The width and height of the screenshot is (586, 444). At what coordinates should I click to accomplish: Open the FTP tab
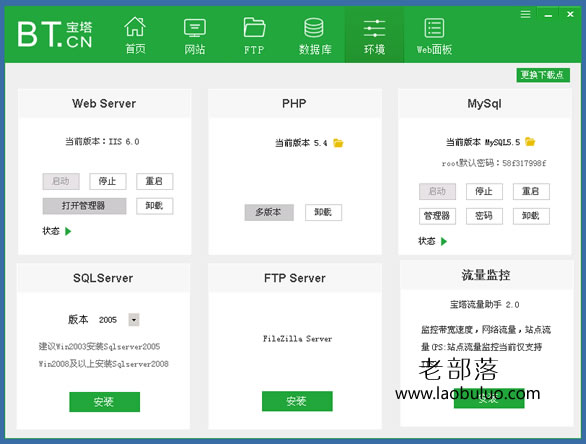click(254, 36)
